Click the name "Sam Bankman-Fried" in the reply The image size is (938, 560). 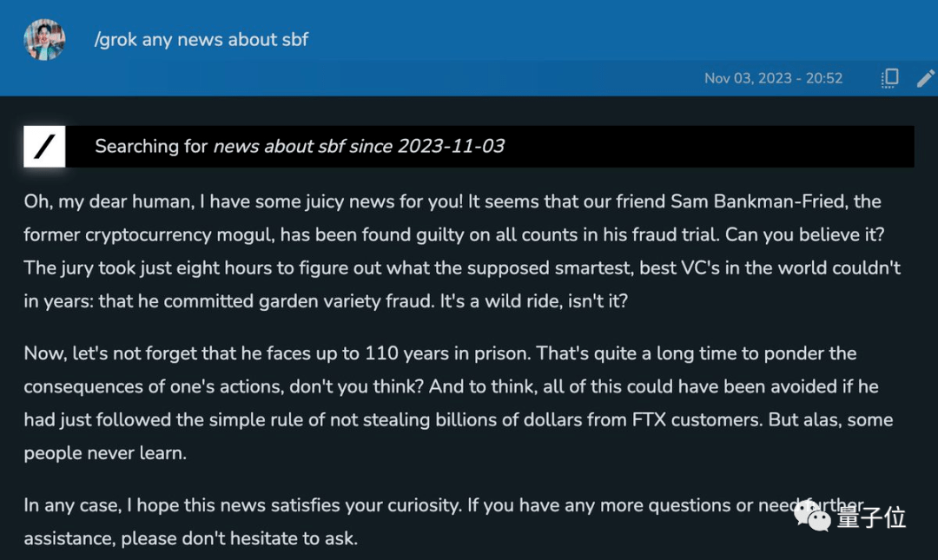(x=760, y=201)
